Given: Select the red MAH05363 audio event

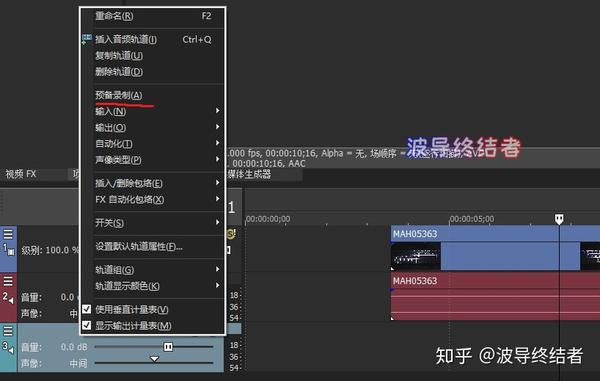Looking at the screenshot, I should (495, 296).
